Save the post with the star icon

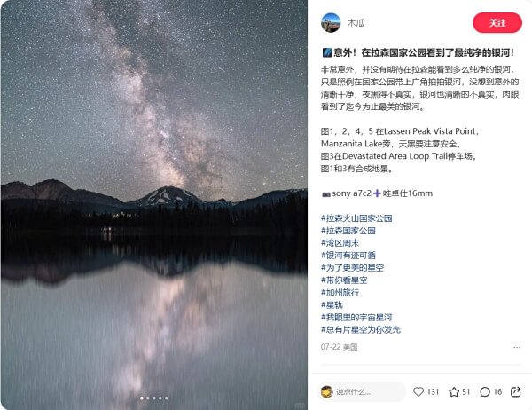tap(454, 392)
